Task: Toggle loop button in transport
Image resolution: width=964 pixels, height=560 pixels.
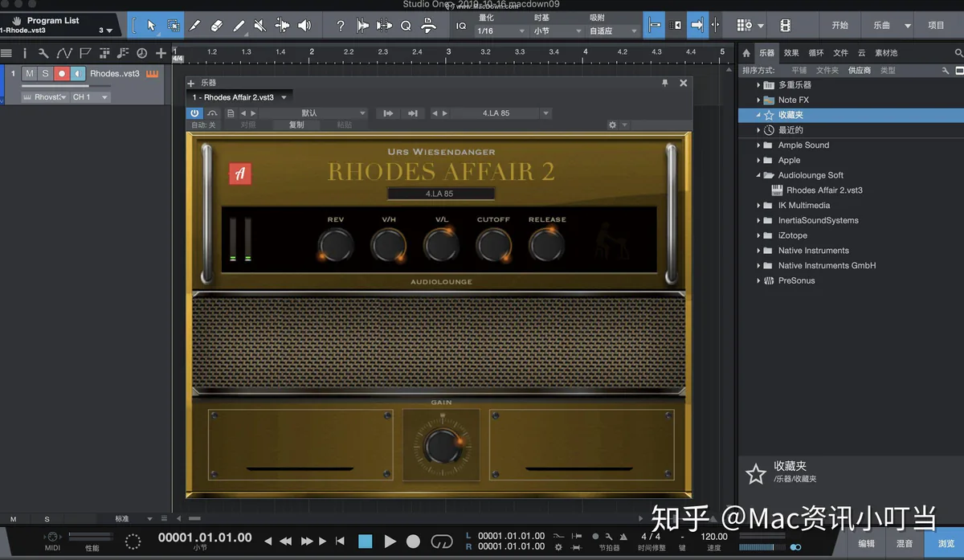Action: (442, 542)
